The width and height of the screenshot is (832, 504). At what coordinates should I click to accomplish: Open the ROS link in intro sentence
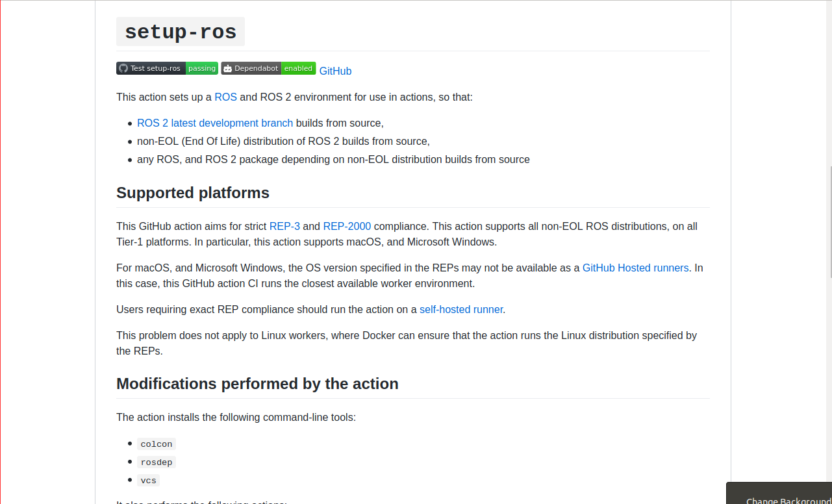click(x=225, y=97)
